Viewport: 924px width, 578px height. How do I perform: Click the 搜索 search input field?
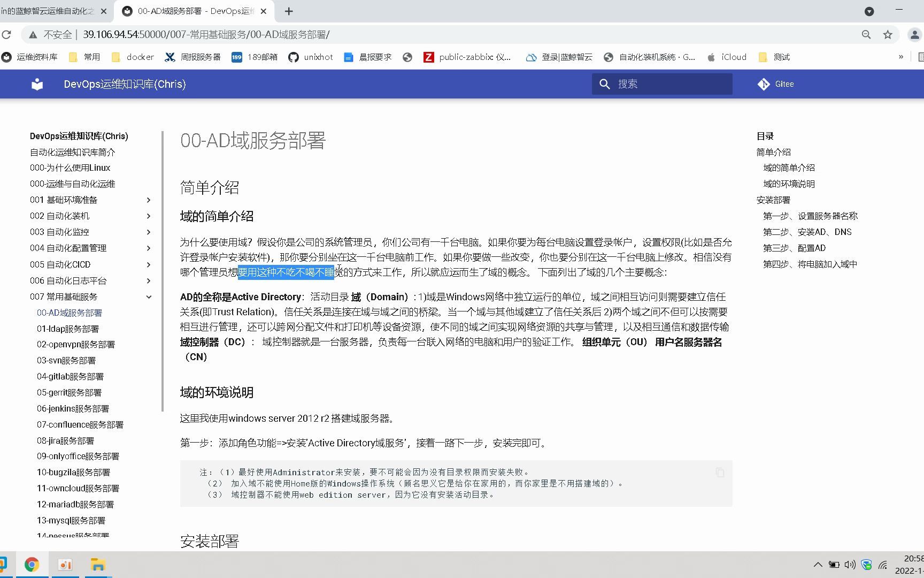click(662, 84)
